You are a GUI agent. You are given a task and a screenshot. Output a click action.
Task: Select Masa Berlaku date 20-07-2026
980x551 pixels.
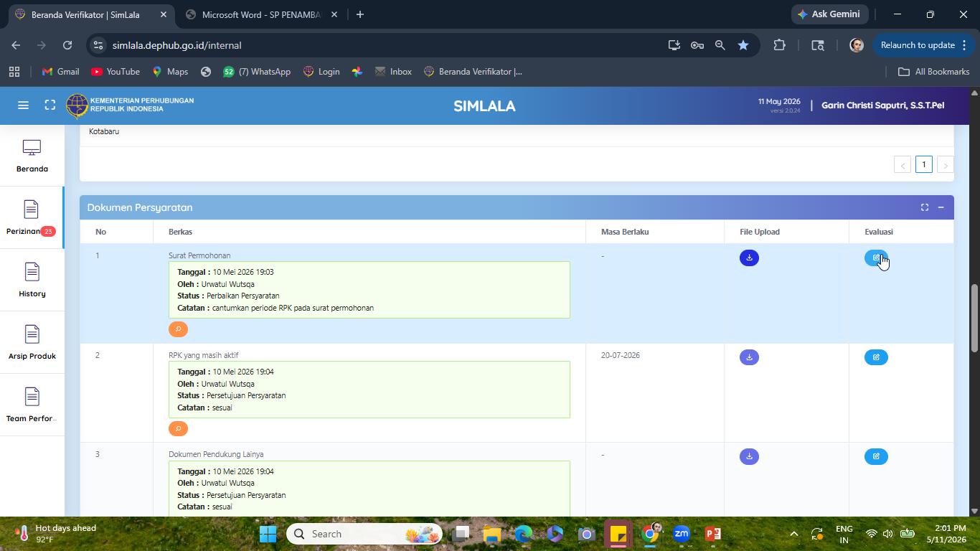tap(621, 355)
